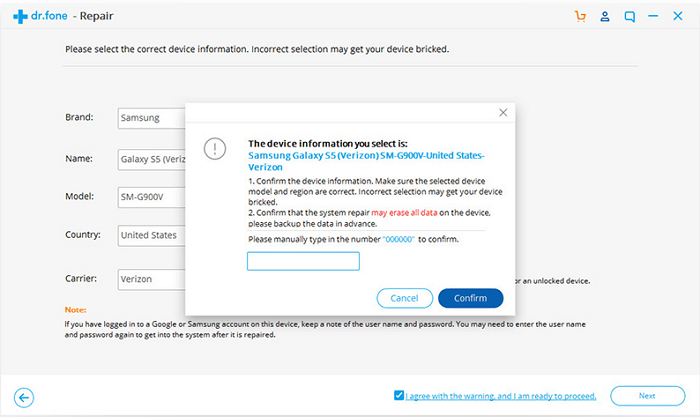Viewport: 700px width, 417px height.
Task: Click the warning exclamation icon in dialog
Action: click(215, 149)
